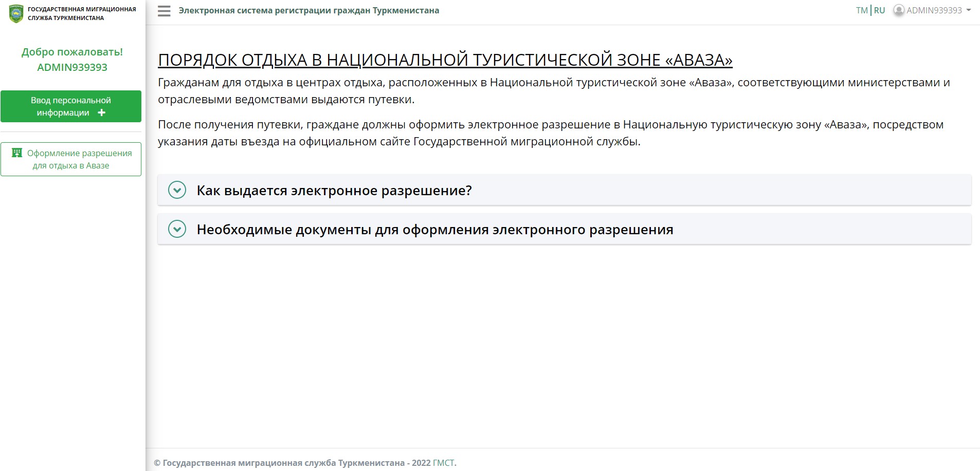Click the building icon beside Avaza permit
Screen dimensions: 980x471
point(17,153)
